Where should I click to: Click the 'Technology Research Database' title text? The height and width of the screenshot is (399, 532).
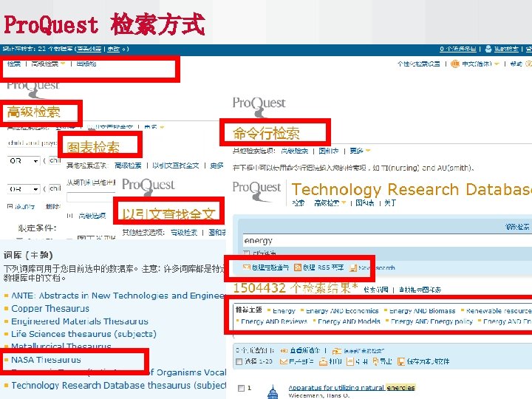(412, 190)
